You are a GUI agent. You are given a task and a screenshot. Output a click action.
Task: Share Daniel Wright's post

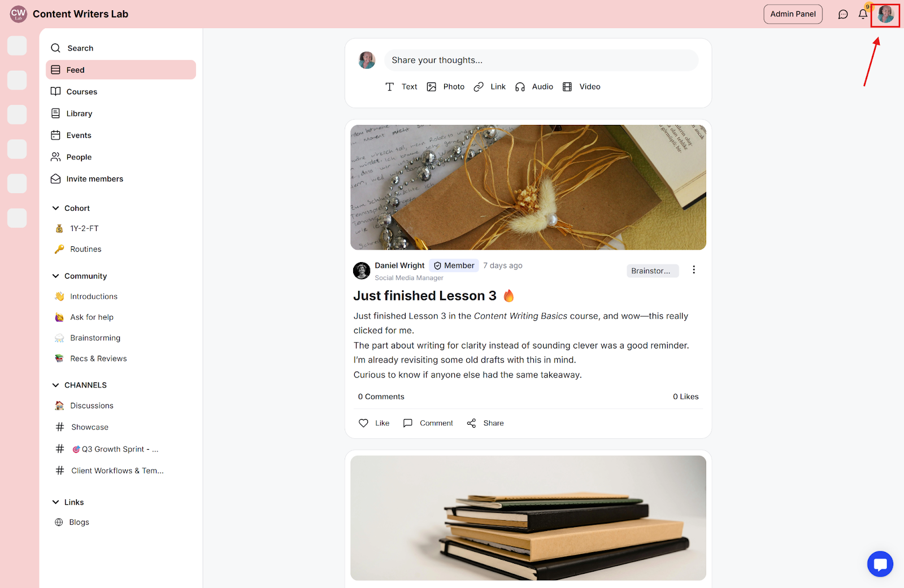(485, 423)
